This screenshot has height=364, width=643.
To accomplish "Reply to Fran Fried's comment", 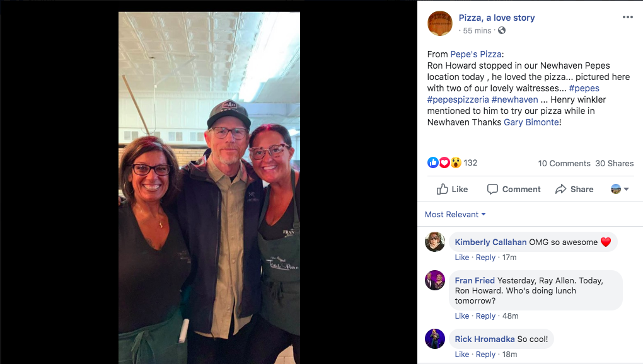I will pos(485,316).
